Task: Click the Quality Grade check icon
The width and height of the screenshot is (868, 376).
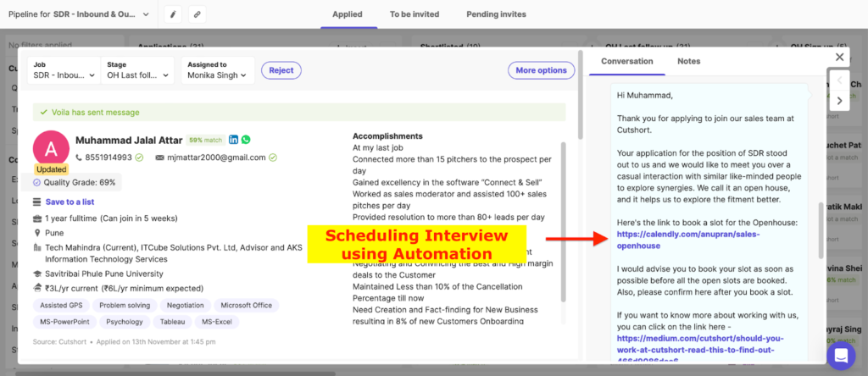Action: point(36,182)
